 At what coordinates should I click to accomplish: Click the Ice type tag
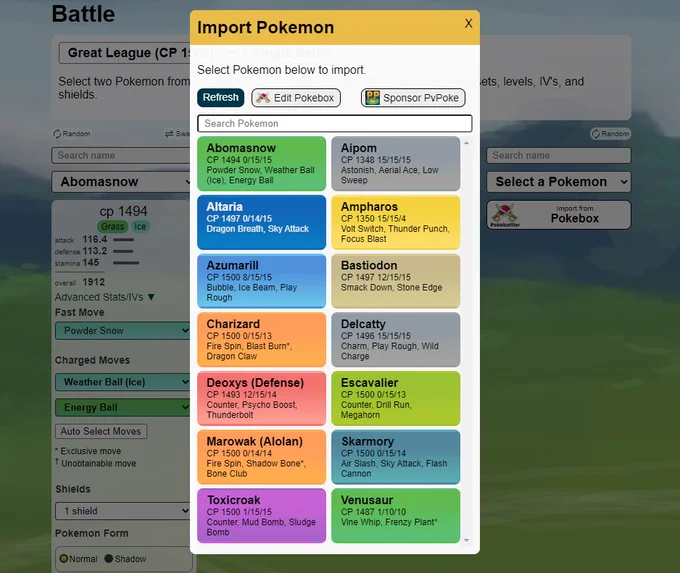pyautogui.click(x=140, y=226)
